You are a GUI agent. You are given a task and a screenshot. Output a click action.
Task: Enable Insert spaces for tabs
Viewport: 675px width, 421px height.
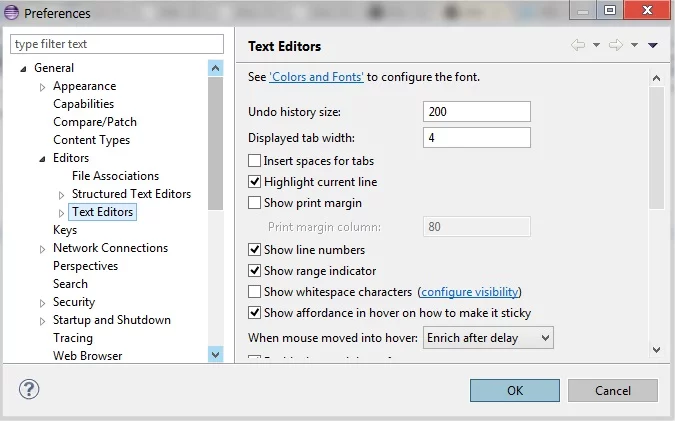point(254,161)
